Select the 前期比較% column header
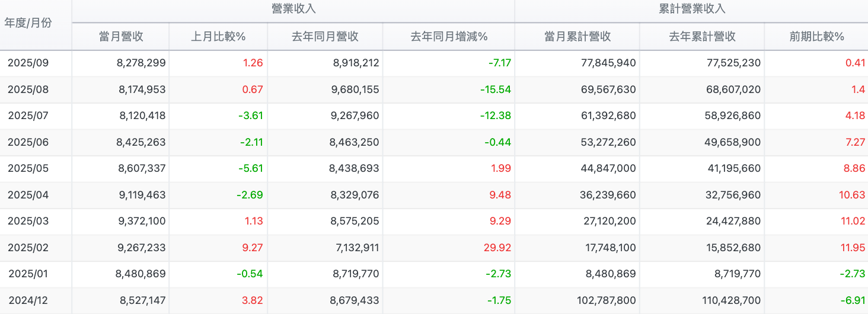Viewport: 868px width, 314px height. click(816, 37)
